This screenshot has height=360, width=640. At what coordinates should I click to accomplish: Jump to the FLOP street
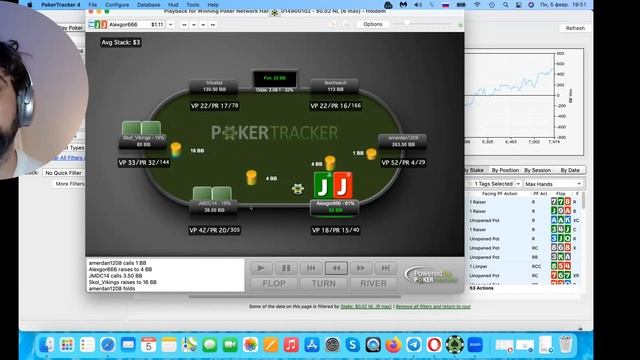[274, 284]
